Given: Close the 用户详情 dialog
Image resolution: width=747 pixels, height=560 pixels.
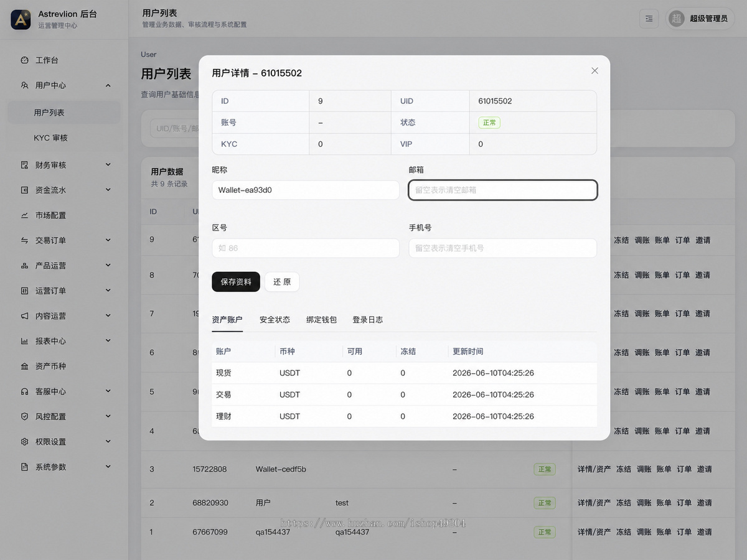Looking at the screenshot, I should click(x=594, y=71).
